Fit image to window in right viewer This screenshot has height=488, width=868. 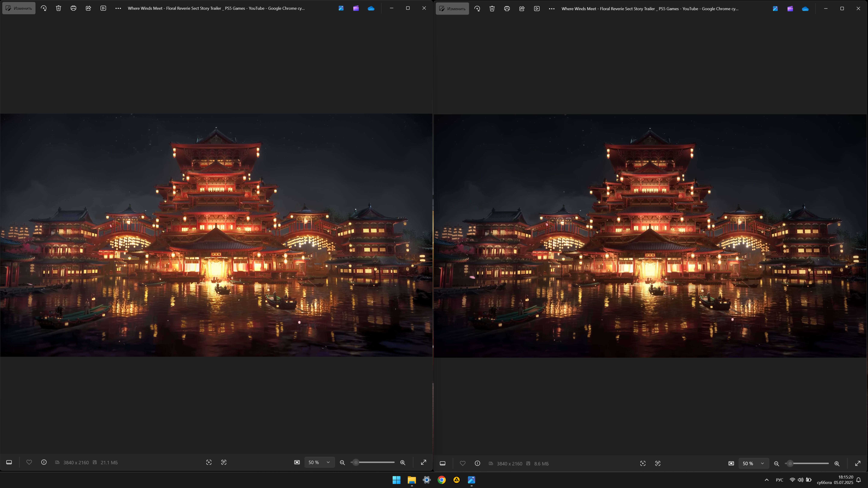pyautogui.click(x=731, y=463)
